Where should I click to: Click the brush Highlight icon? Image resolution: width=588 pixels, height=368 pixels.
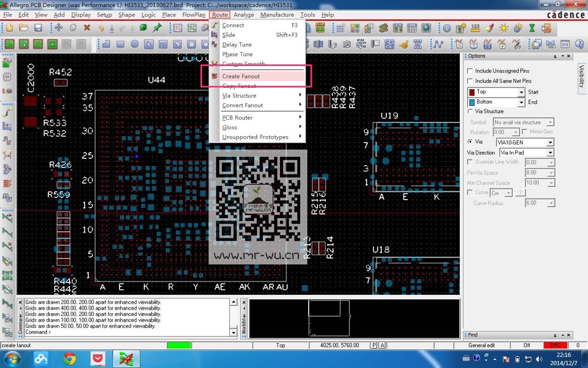489,28
